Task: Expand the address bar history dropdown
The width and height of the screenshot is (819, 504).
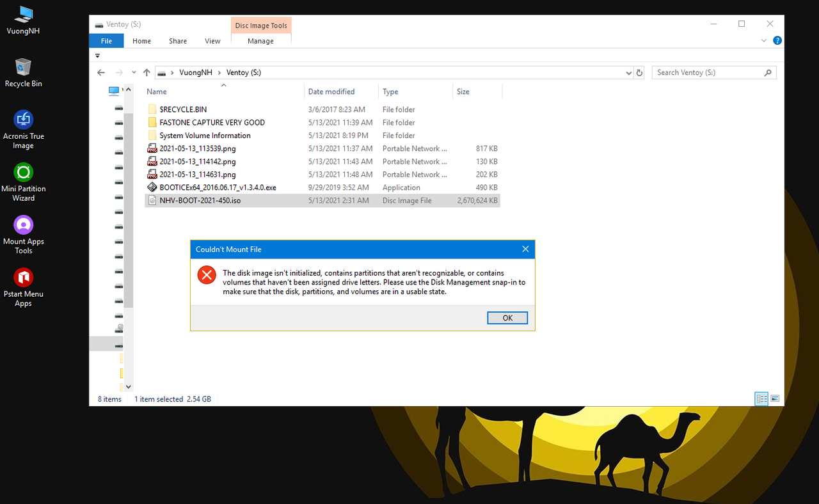Action: coord(628,73)
